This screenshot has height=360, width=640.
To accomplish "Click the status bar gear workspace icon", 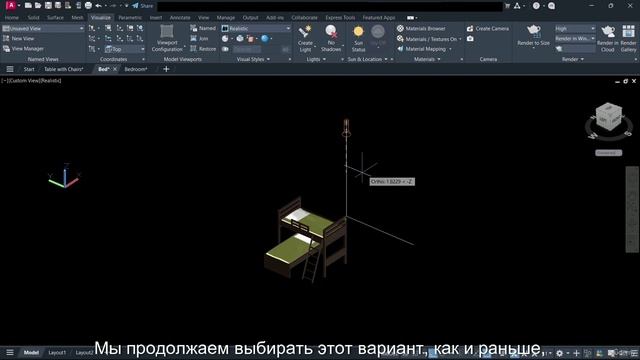I will (560, 353).
